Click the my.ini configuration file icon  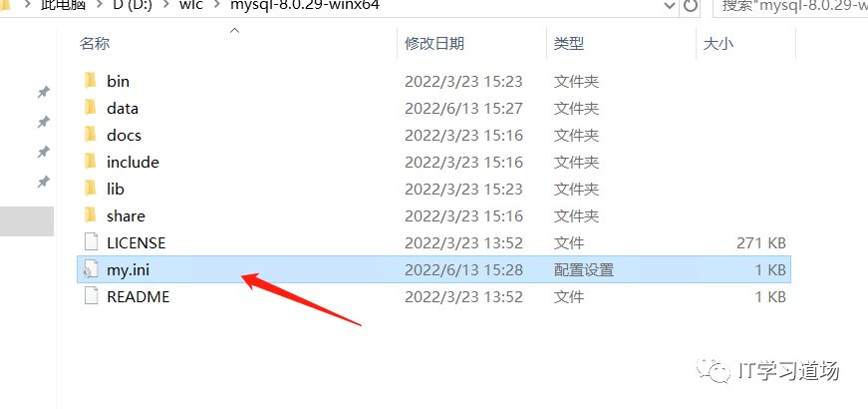coord(91,270)
